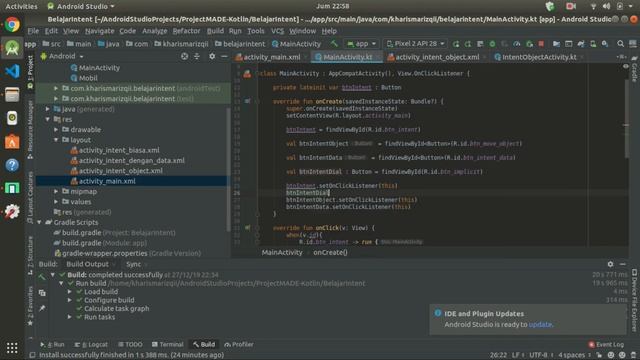Open Build panel settings gear

tap(610, 264)
